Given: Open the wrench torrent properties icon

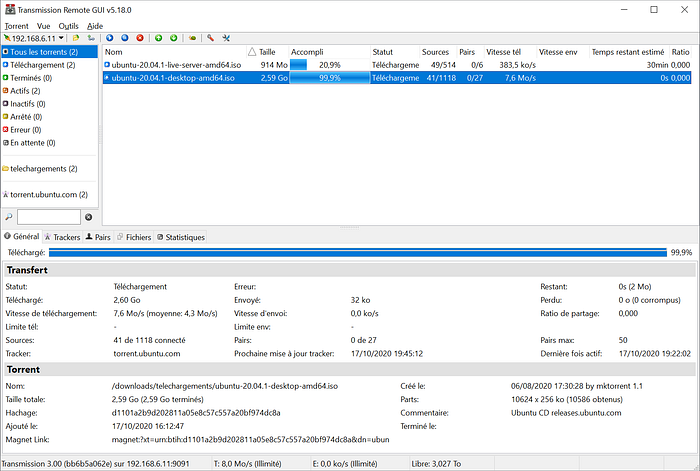Looking at the screenshot, I should coord(211,38).
